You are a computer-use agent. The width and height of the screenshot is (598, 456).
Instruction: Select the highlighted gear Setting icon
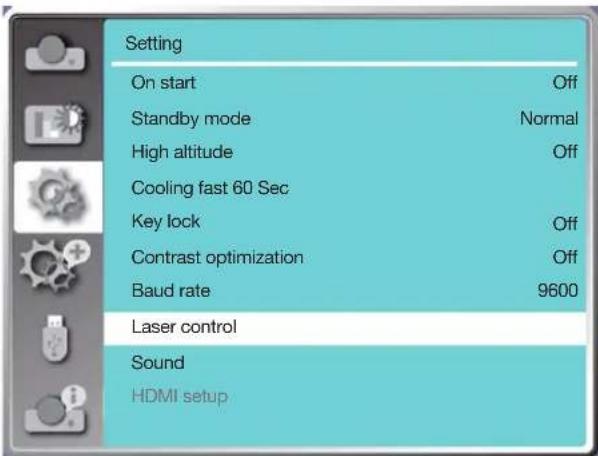[58, 196]
